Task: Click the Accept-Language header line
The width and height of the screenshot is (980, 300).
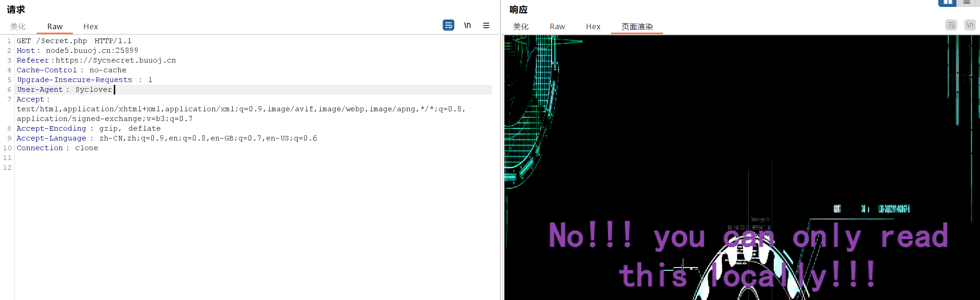Action: (167, 138)
